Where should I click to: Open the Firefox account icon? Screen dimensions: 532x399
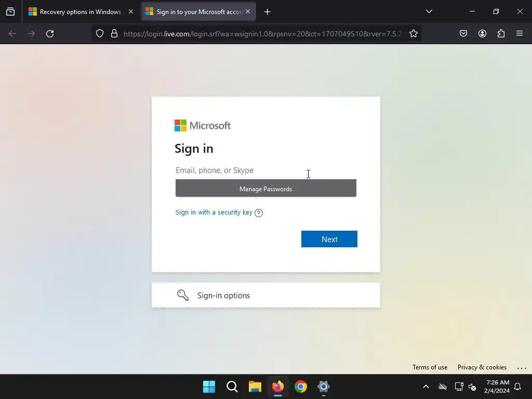482,33
